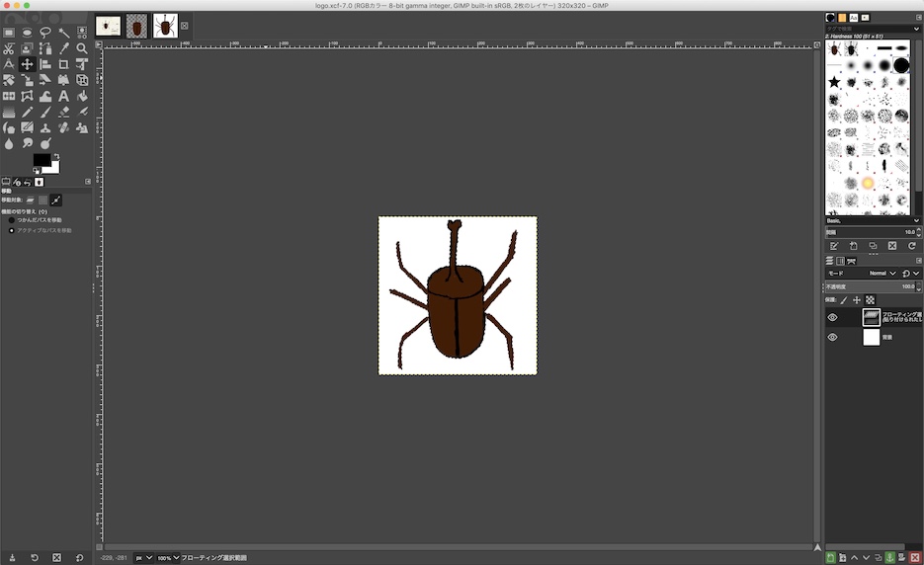
Task: Activate the Text tool
Action: pyautogui.click(x=64, y=97)
